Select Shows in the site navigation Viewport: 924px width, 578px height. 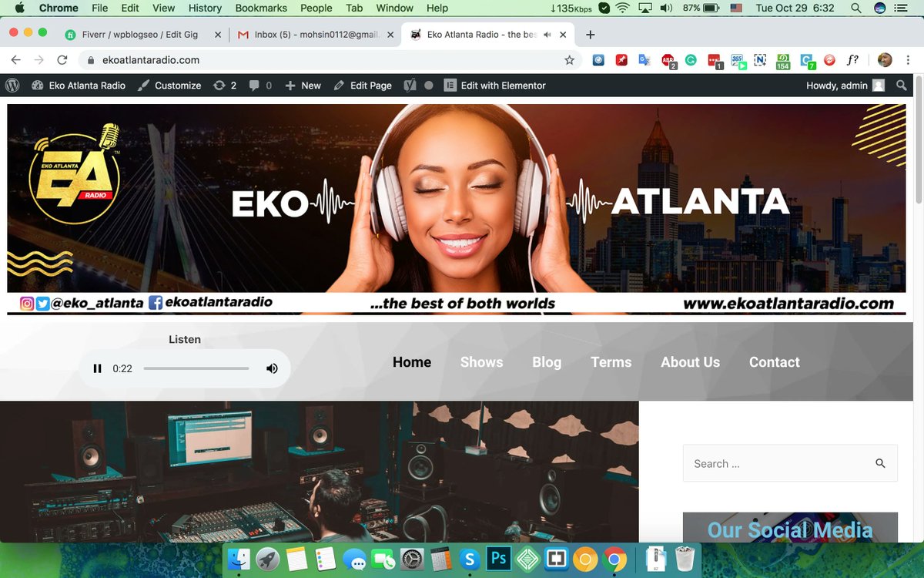point(481,361)
